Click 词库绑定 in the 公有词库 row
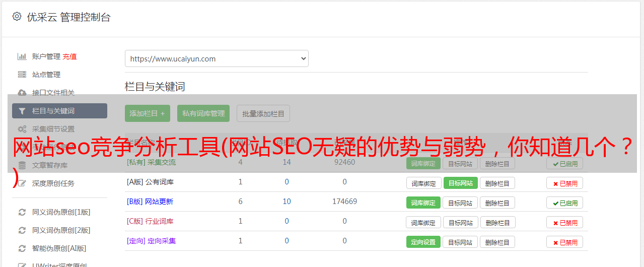The height and width of the screenshot is (267, 644). point(423,183)
